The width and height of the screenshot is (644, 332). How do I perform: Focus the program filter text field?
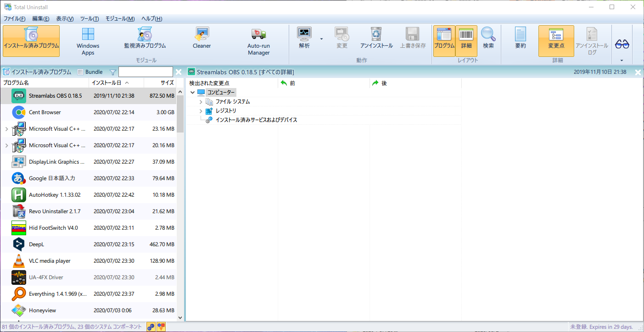146,72
